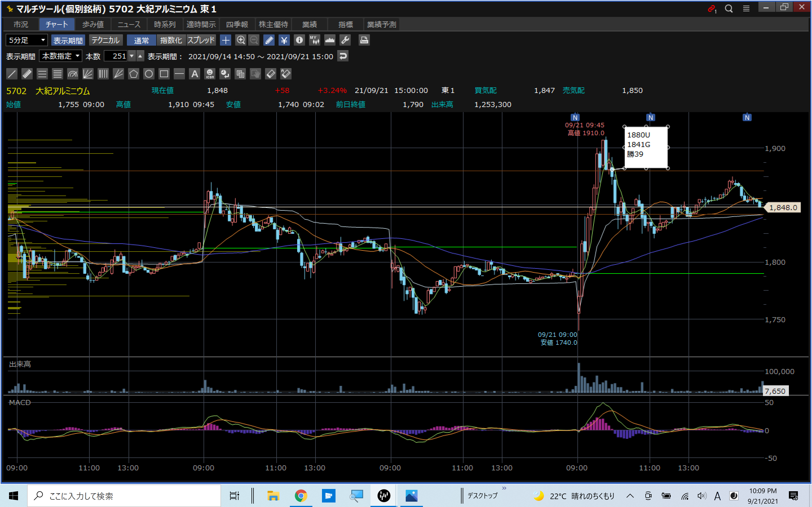Open the 5分足 timeframe dropdown

(x=27, y=40)
